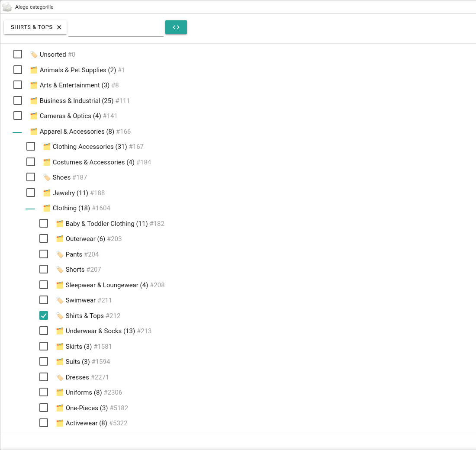476x450 pixels.
Task: Click the app icon beside Alege categoriile
Action: tap(6, 7)
